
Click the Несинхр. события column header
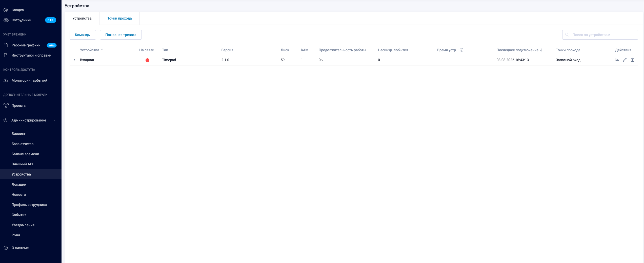393,50
